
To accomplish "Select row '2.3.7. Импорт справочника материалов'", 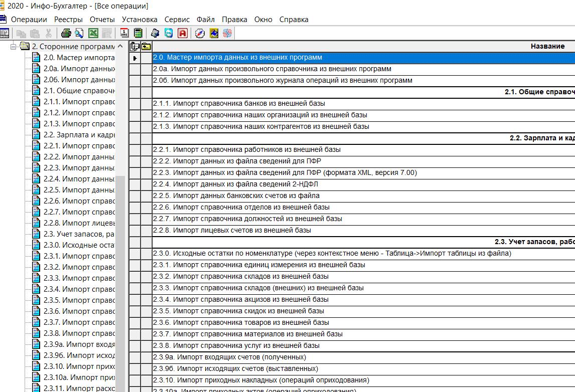I will (x=248, y=334).
